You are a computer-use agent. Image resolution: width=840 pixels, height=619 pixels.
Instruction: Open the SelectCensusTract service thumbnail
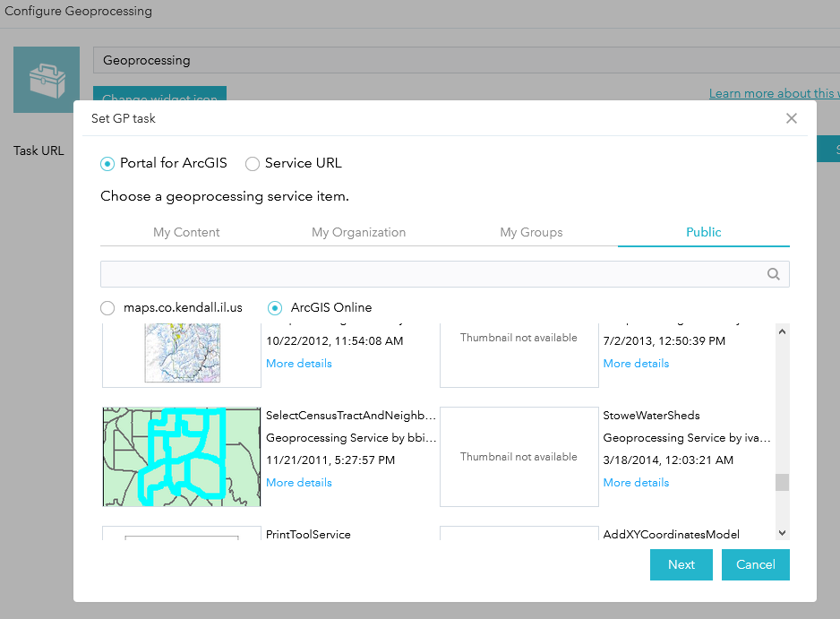[x=181, y=457]
